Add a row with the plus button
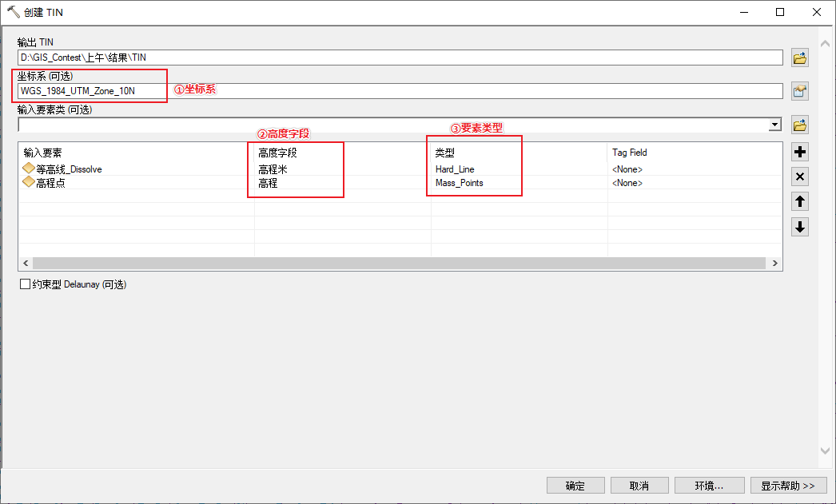This screenshot has width=836, height=504. 800,152
